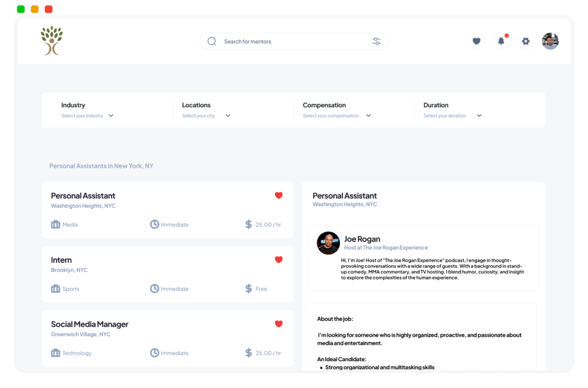Image resolution: width=588 pixels, height=388 pixels.
Task: Click the Personal Assistants in New York, NY heading
Action: pos(101,166)
